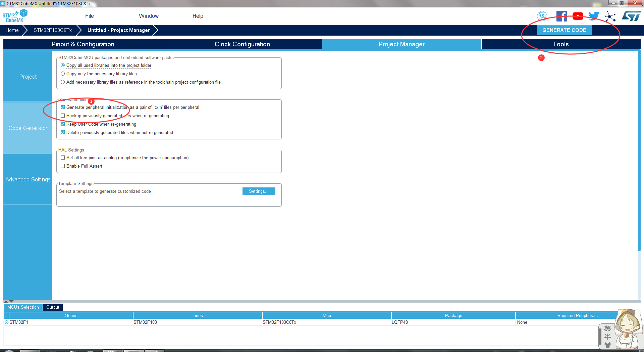Sort by Mcu column header
Image resolution: width=644 pixels, height=352 pixels.
click(x=327, y=315)
